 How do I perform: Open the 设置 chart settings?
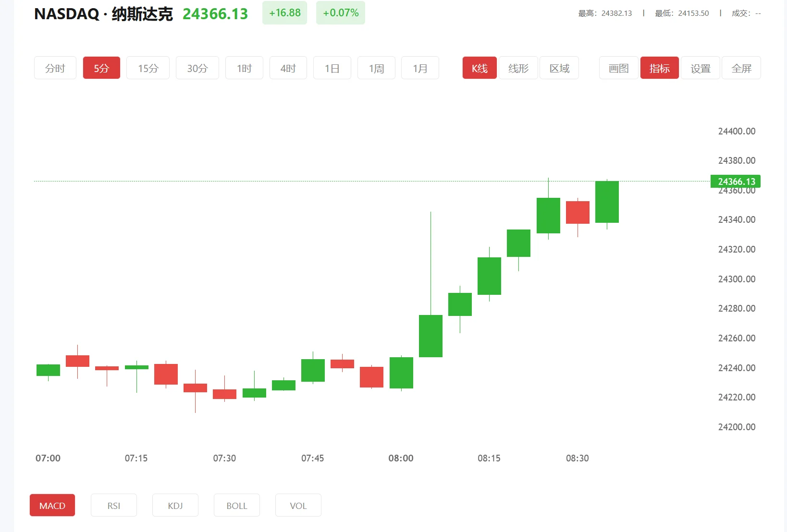pyautogui.click(x=700, y=68)
